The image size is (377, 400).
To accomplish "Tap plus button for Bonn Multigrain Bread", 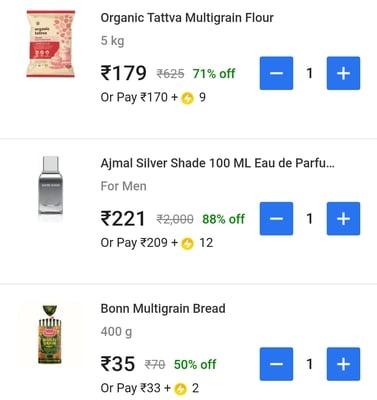I will 343,364.
